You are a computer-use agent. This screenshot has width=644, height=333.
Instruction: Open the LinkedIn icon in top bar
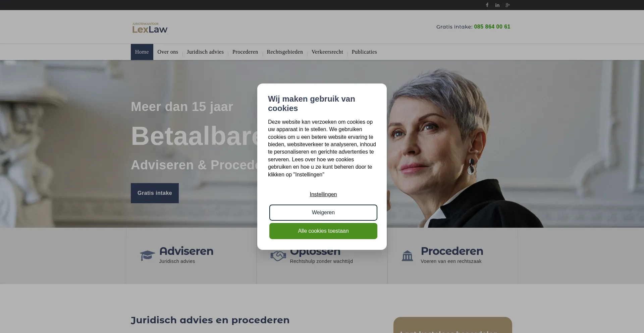(497, 5)
